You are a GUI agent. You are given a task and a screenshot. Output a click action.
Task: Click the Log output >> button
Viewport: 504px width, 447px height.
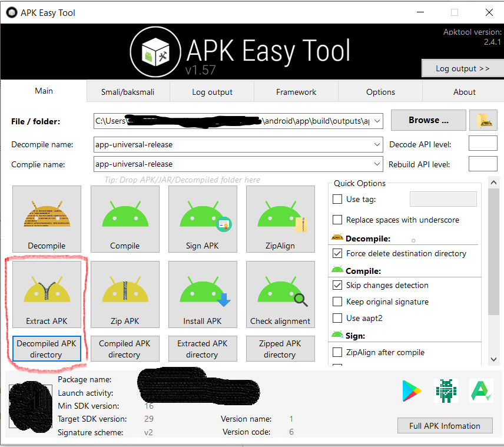point(463,68)
